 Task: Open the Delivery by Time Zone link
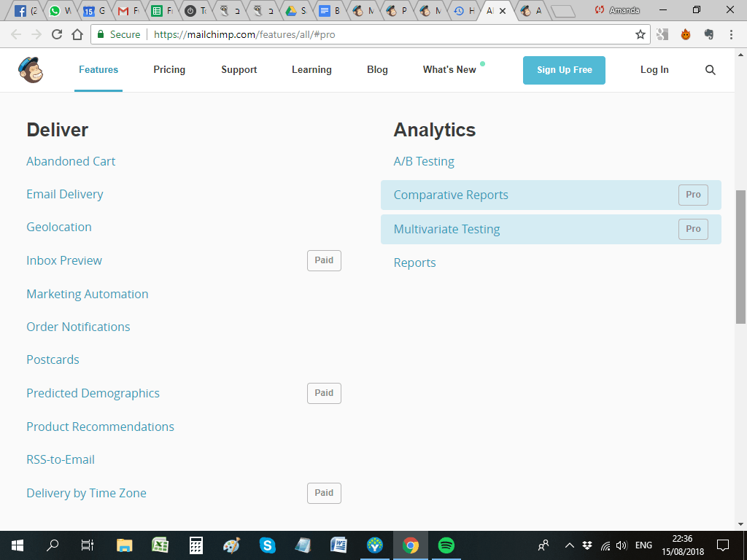point(86,493)
